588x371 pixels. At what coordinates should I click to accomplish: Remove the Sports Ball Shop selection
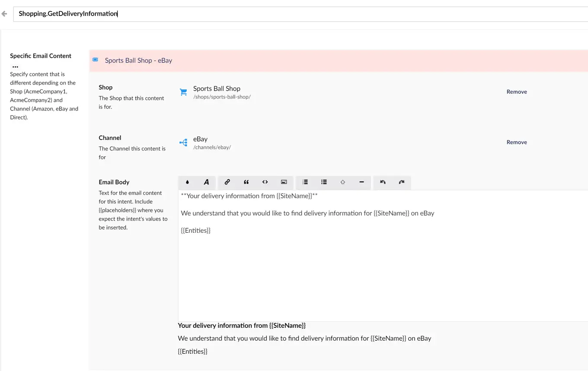tap(516, 92)
